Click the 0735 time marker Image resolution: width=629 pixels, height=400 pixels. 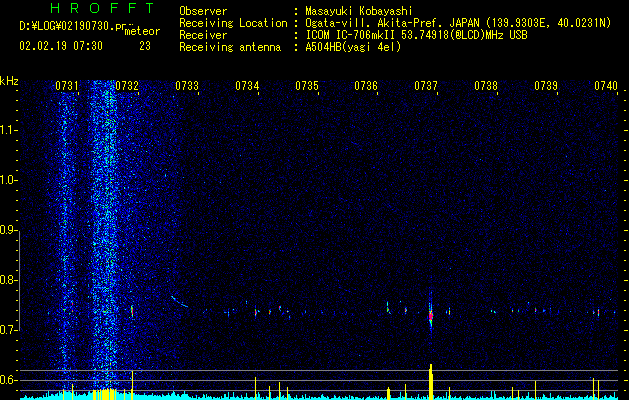click(307, 86)
